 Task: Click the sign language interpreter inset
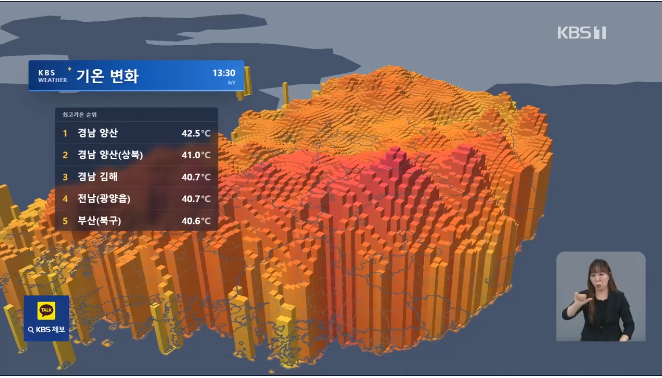point(600,296)
